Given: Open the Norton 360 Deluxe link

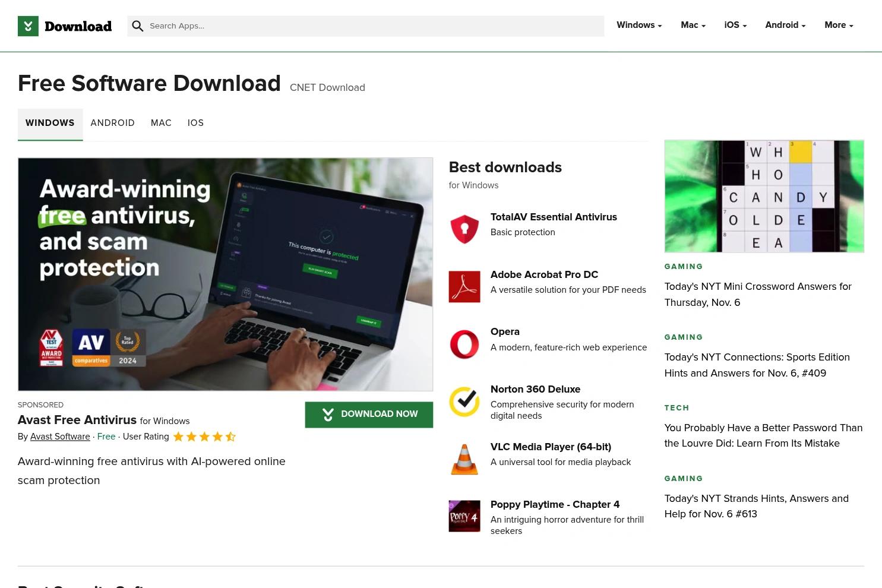Looking at the screenshot, I should click(535, 389).
